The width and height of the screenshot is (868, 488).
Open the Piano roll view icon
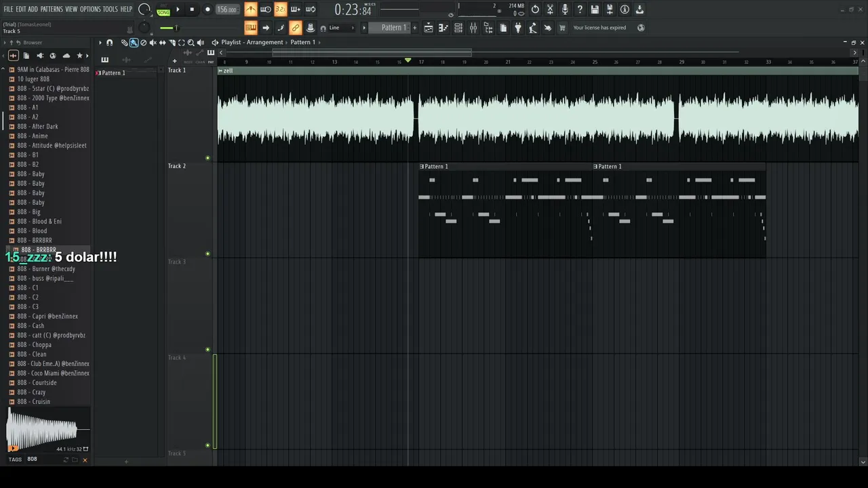pos(443,28)
